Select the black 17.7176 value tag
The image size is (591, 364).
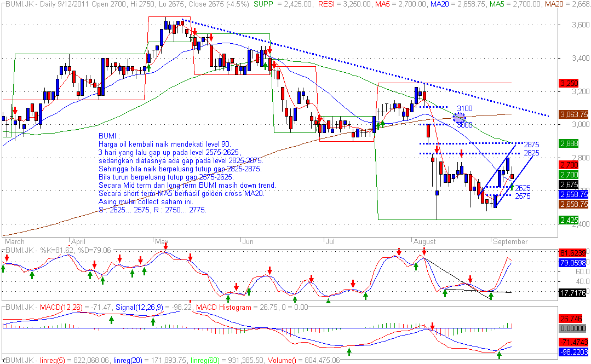point(573,293)
